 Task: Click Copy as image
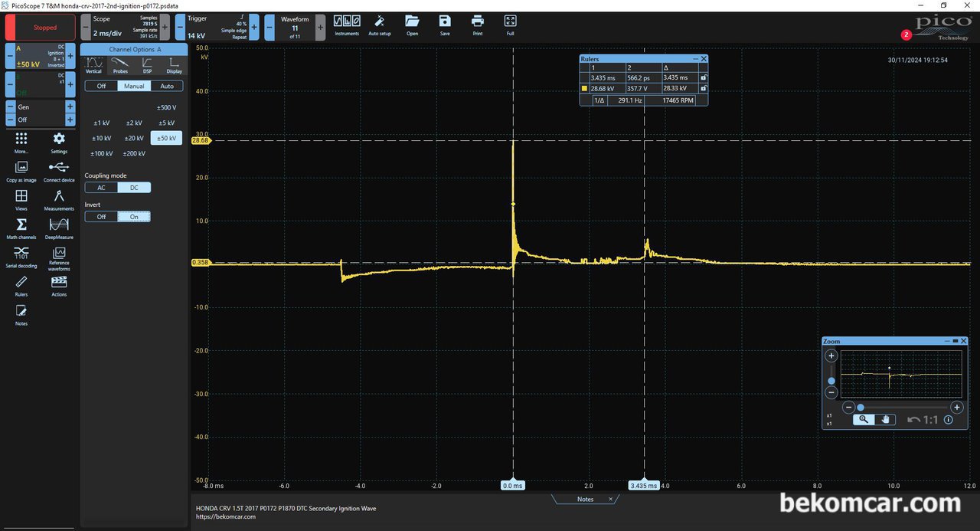pyautogui.click(x=21, y=171)
